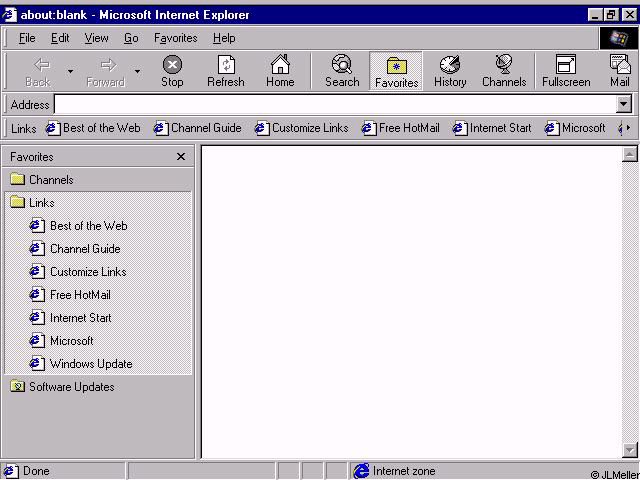Open the File menu
The height and width of the screenshot is (480, 640).
27,38
